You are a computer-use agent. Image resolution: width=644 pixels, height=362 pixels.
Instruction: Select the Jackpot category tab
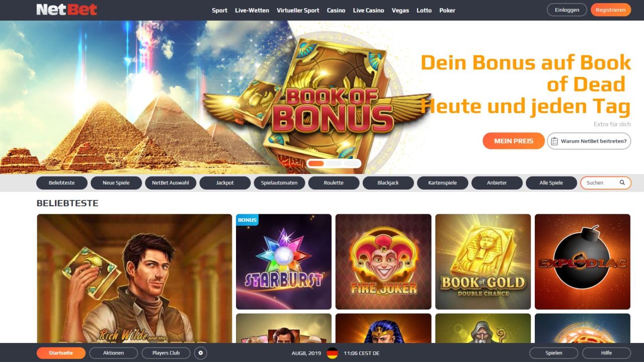coord(225,183)
